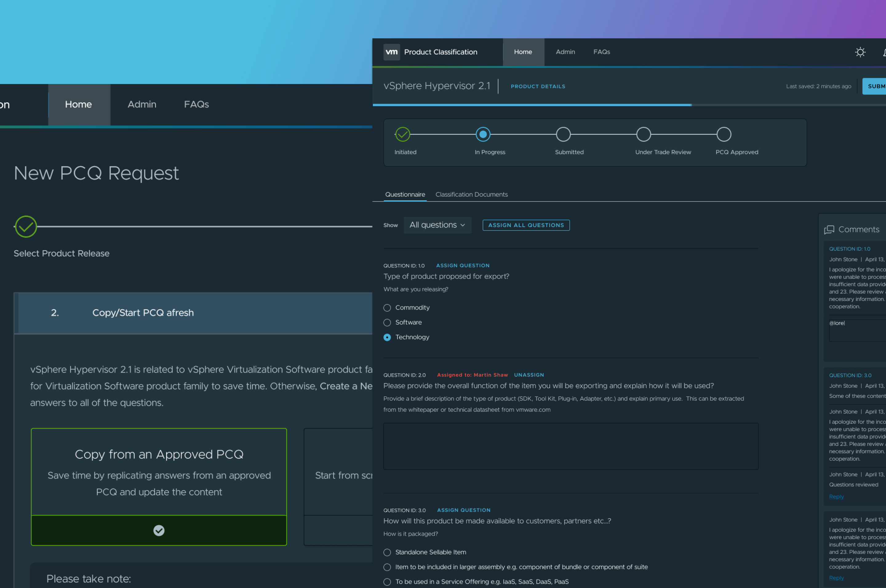The image size is (886, 588).
Task: Click the In Progress step circle
Action: (x=483, y=134)
